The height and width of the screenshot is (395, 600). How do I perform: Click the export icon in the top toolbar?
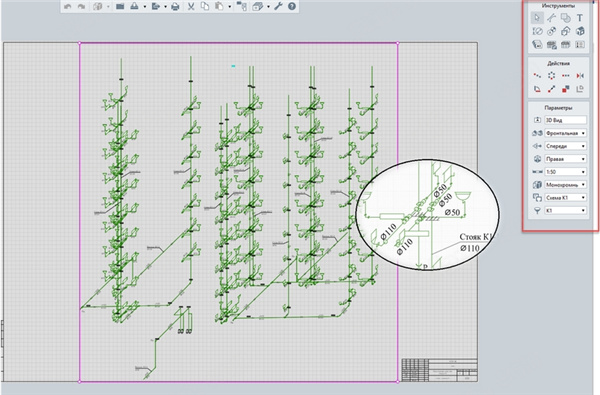[x=155, y=7]
